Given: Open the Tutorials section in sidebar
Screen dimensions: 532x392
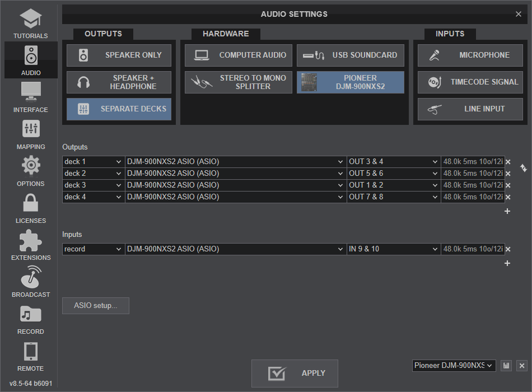Looking at the screenshot, I should (x=30, y=22).
